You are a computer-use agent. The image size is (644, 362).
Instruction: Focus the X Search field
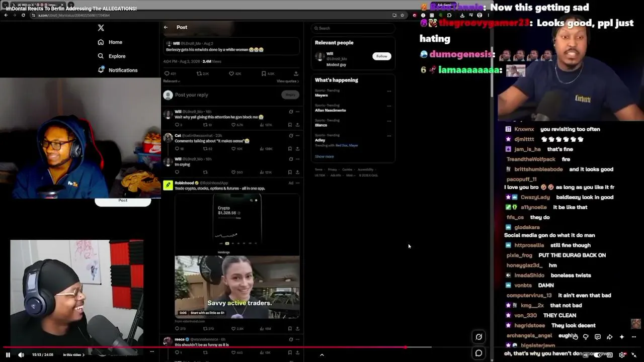tap(353, 28)
